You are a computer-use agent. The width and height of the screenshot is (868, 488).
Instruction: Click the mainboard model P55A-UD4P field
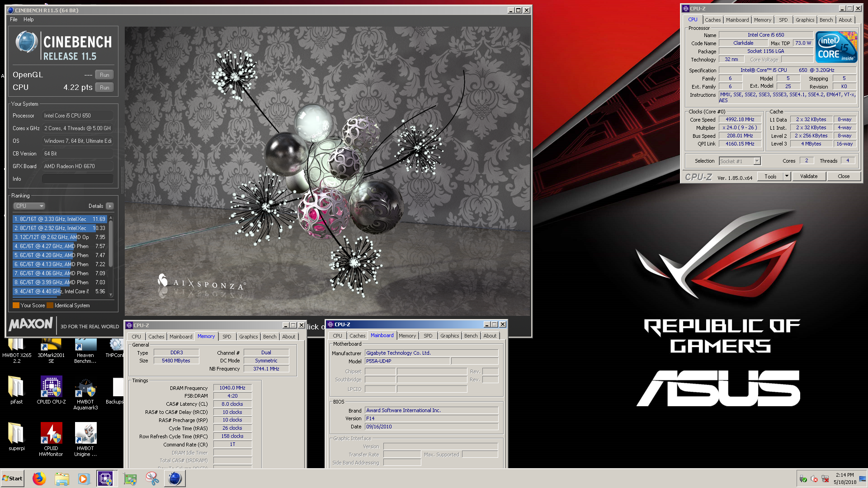pyautogui.click(x=407, y=361)
